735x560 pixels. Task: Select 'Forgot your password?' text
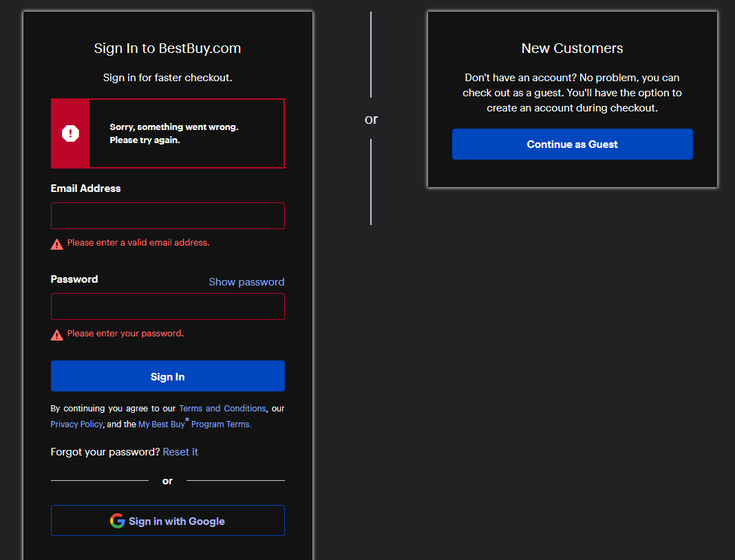[105, 452]
